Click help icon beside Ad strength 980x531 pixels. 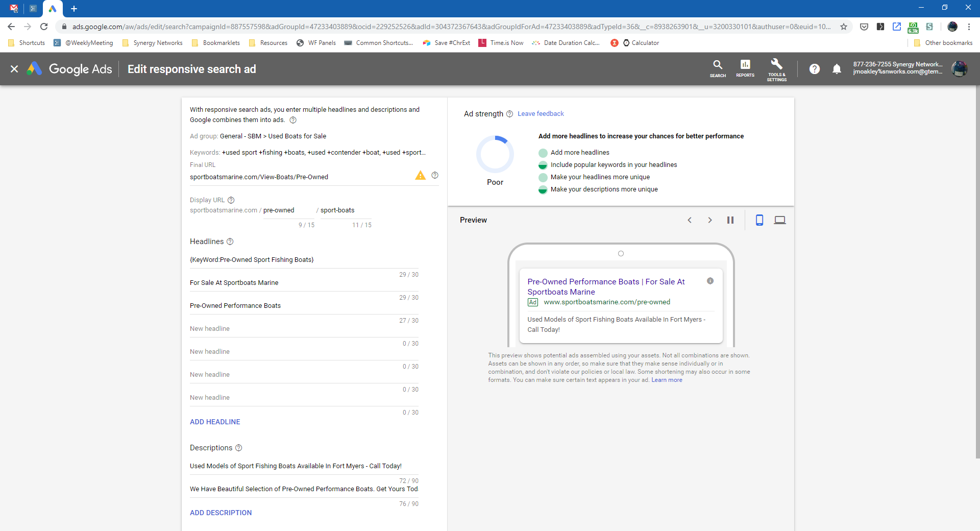(509, 114)
